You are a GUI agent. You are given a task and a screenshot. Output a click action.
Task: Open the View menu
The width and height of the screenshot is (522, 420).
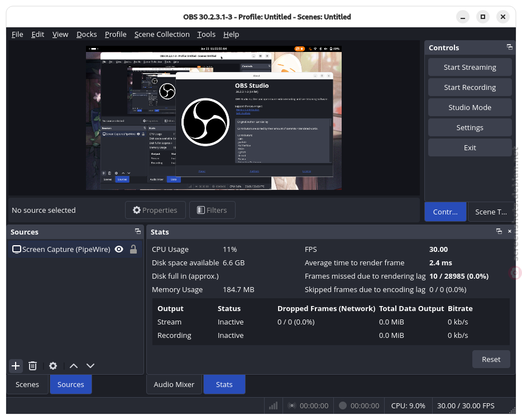point(60,34)
